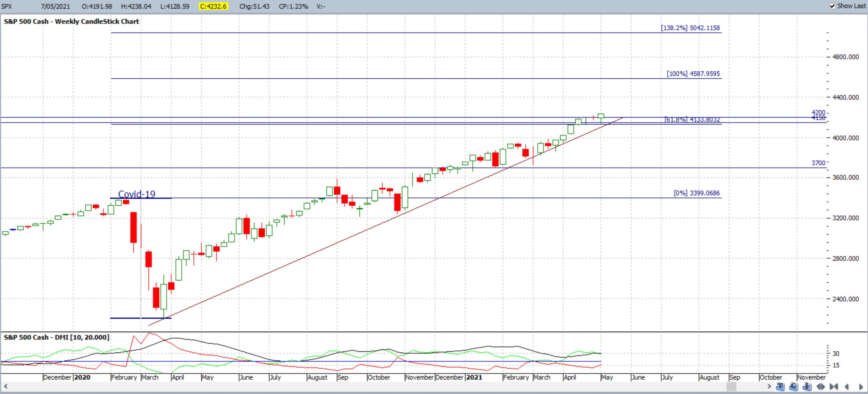
Task: Click the scrollbar right arrow
Action: 769,386
